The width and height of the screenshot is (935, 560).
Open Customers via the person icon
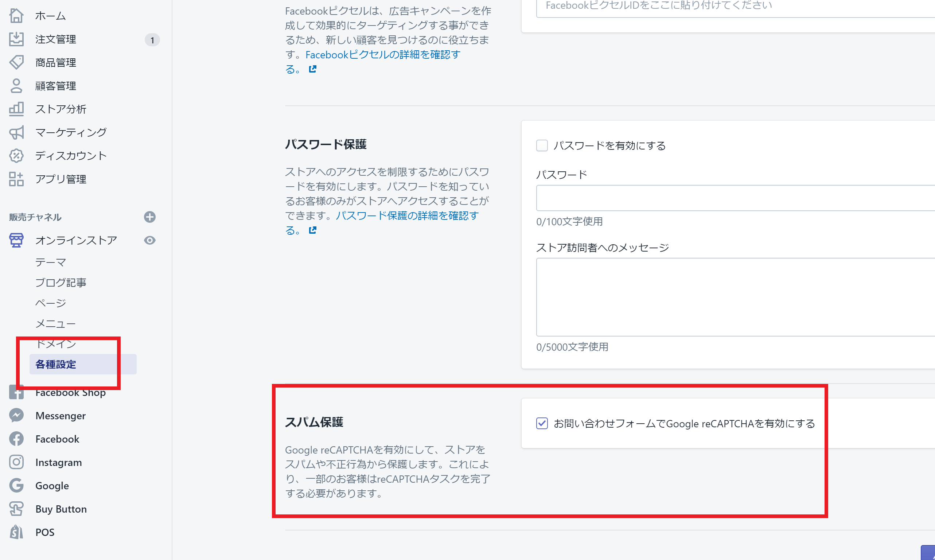tap(16, 86)
